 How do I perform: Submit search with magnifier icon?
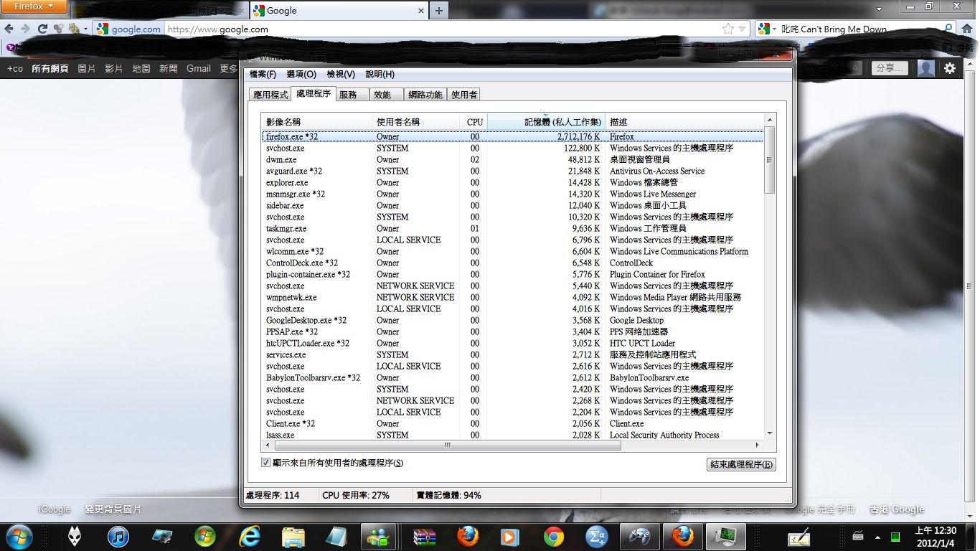pos(948,29)
